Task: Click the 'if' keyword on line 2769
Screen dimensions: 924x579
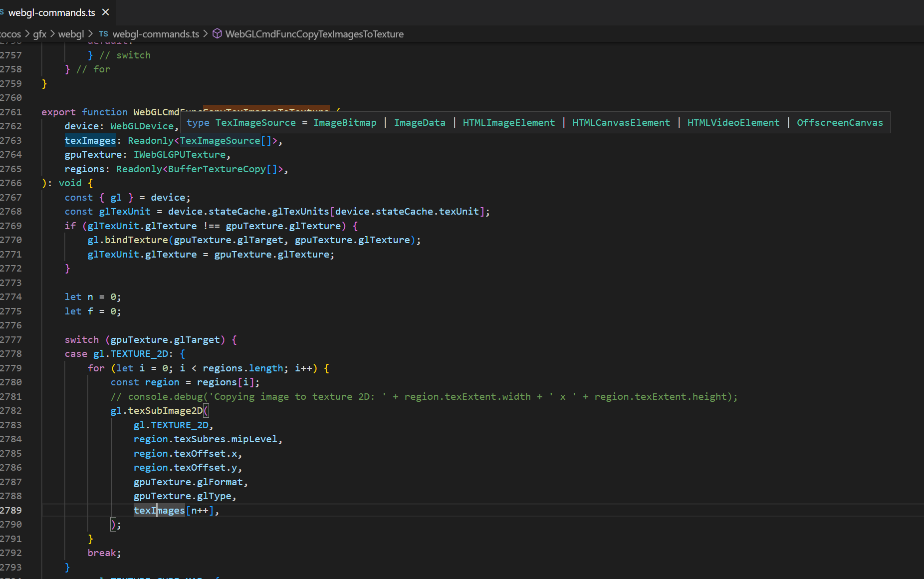Action: point(70,226)
